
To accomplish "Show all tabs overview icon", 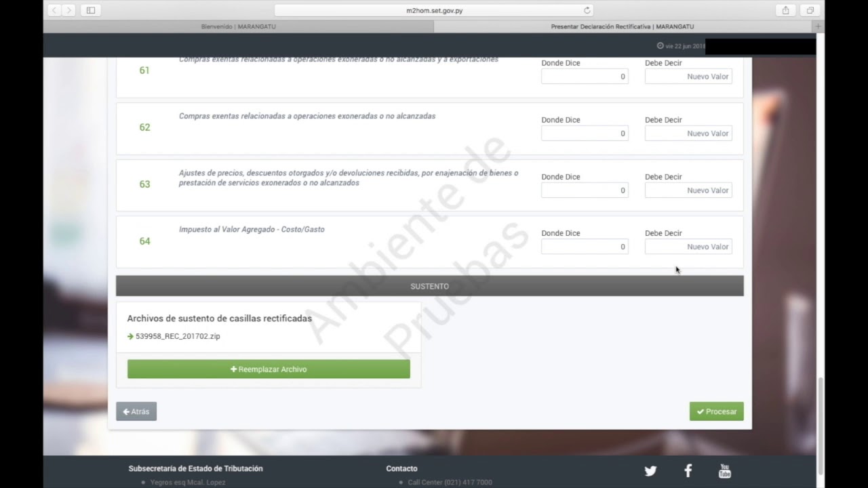I will pyautogui.click(x=810, y=10).
